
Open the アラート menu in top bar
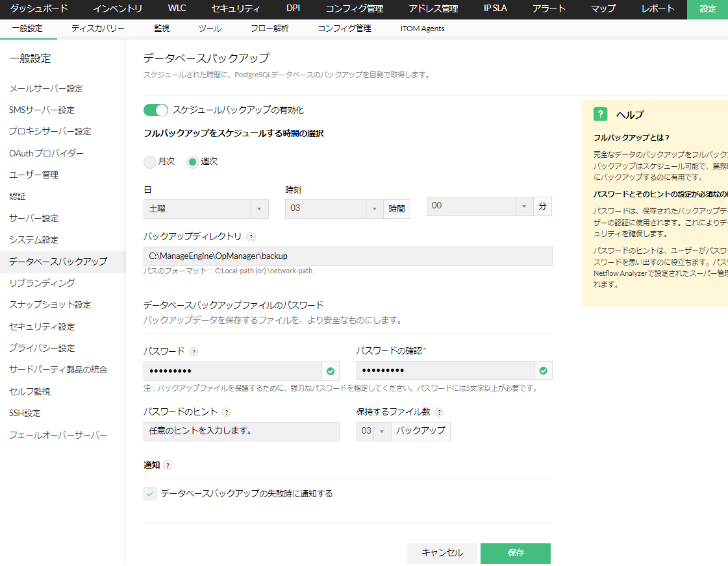(x=549, y=9)
